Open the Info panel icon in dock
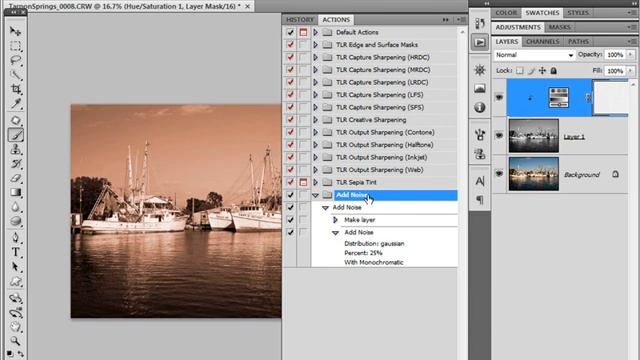The width and height of the screenshot is (640, 360). 480,107
